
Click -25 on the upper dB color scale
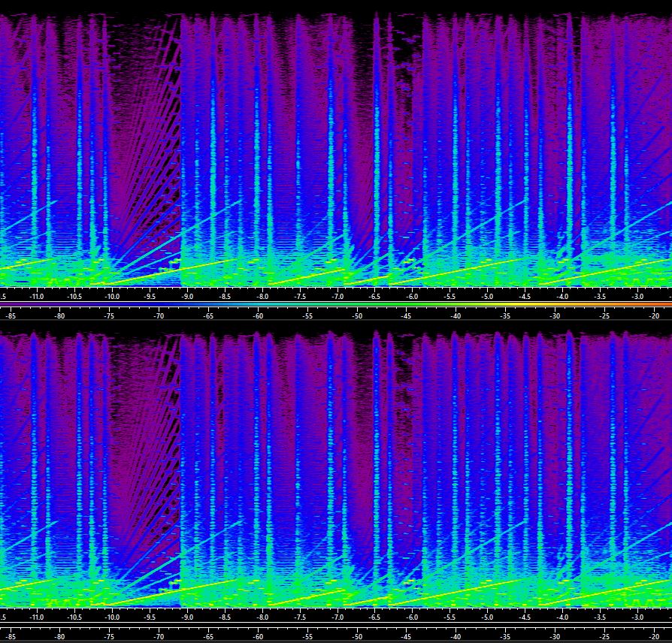(604, 315)
